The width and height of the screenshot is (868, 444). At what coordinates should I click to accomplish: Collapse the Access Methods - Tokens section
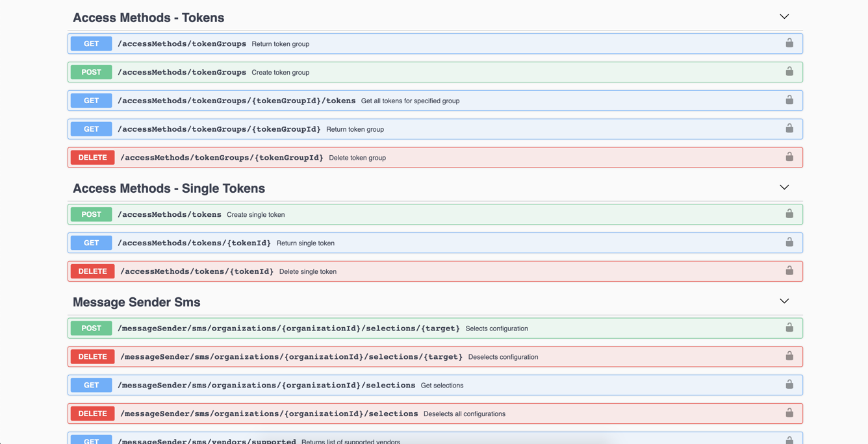coord(784,17)
